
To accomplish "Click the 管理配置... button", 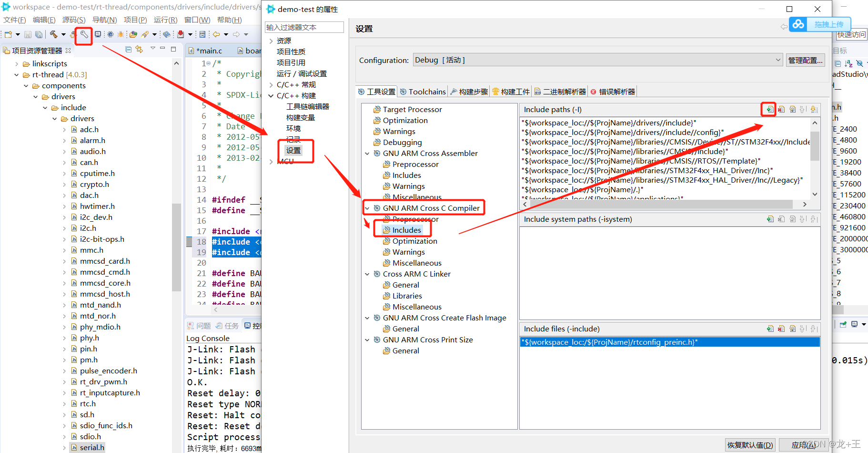I will click(806, 60).
